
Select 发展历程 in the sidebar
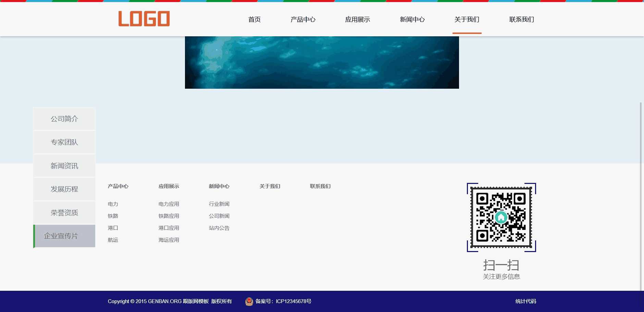pyautogui.click(x=64, y=189)
